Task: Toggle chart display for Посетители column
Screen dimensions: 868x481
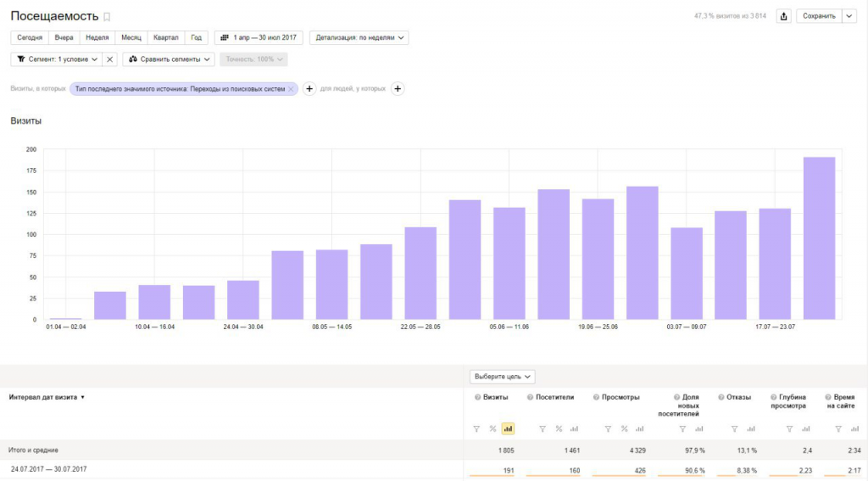Action: click(x=574, y=429)
